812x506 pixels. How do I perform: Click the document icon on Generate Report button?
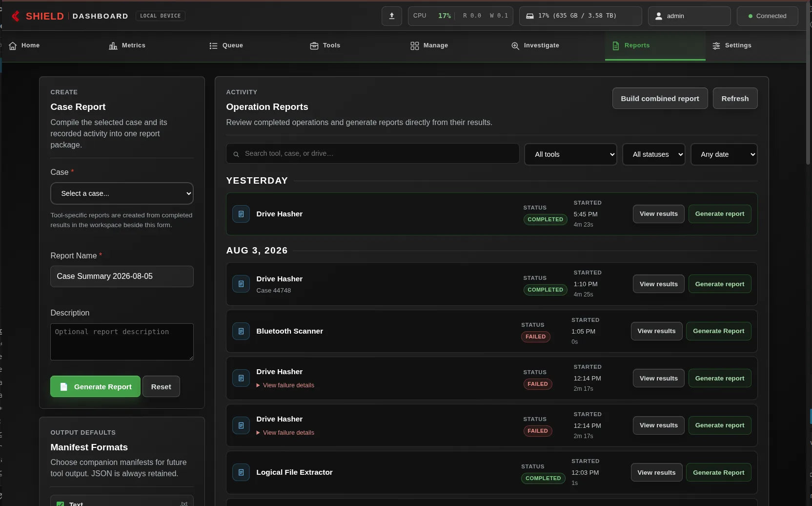pos(63,386)
